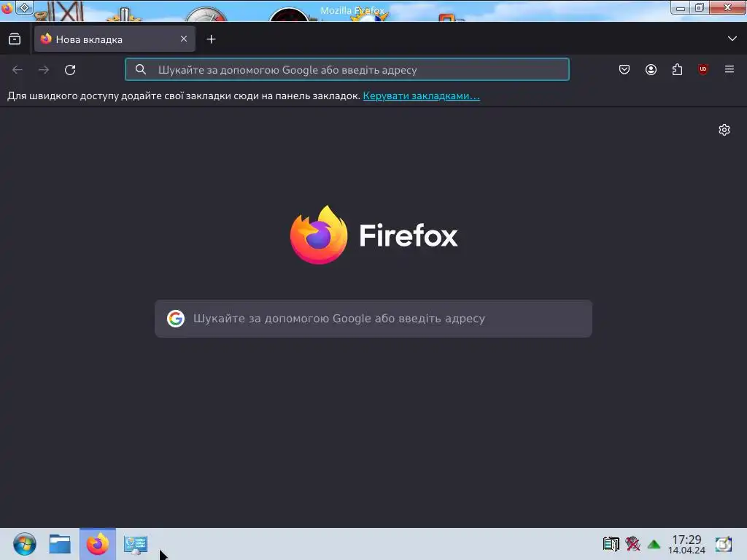Viewport: 747px width, 560px height.
Task: Select the Firefox taskbar button
Action: pos(98,544)
